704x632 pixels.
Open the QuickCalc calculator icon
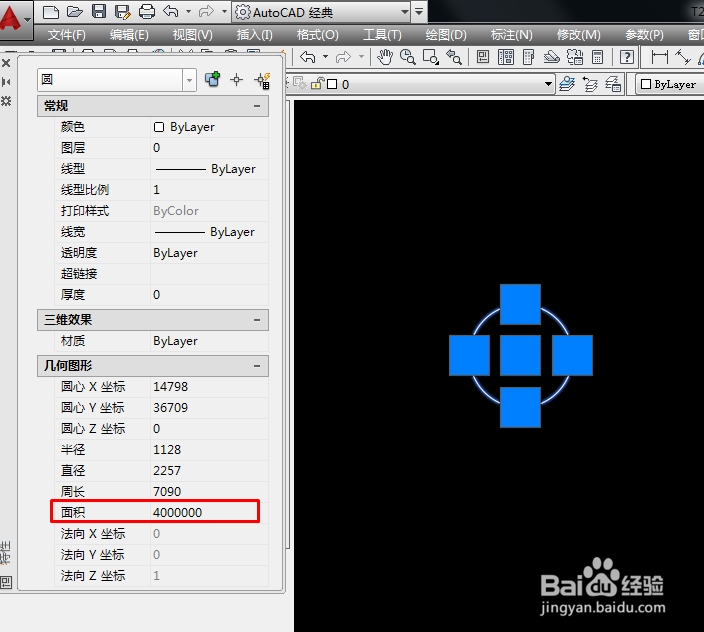(x=598, y=57)
